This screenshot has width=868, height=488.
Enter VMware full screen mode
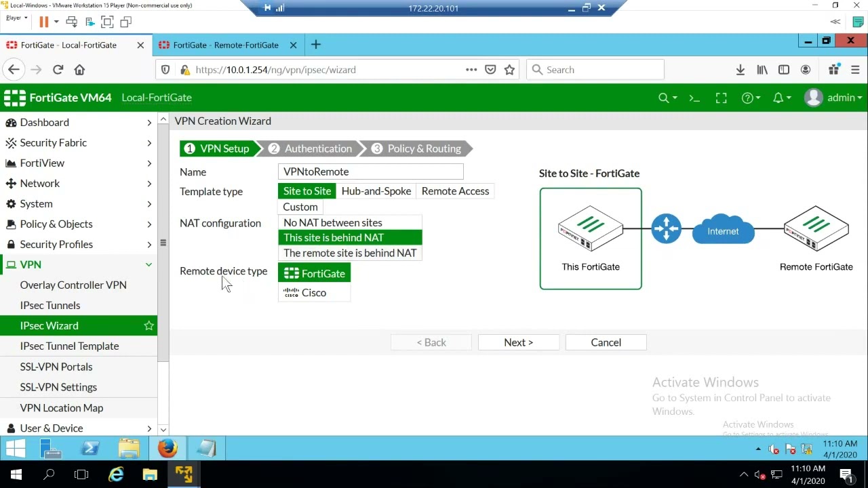tap(107, 22)
